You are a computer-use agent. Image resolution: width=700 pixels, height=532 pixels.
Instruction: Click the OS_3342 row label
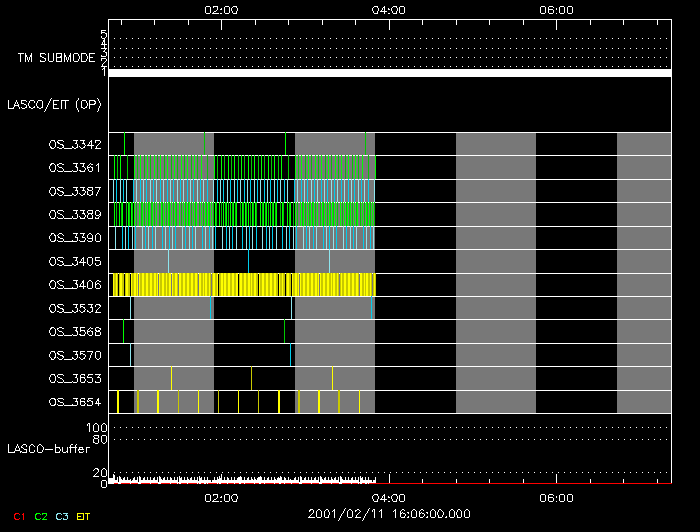click(x=75, y=145)
